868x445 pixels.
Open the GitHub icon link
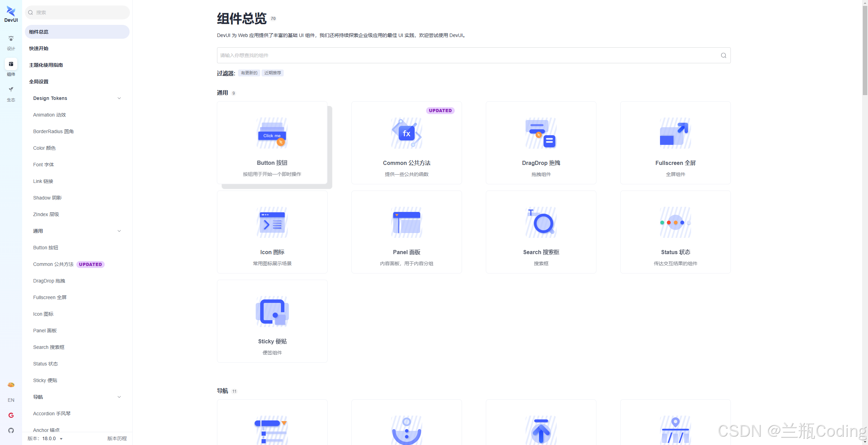11,430
